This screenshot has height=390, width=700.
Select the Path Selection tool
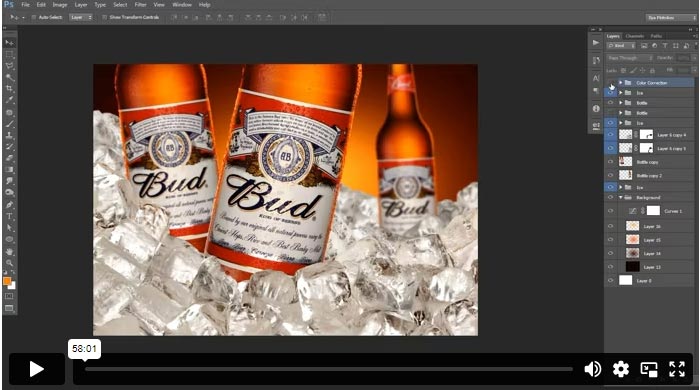click(x=9, y=228)
